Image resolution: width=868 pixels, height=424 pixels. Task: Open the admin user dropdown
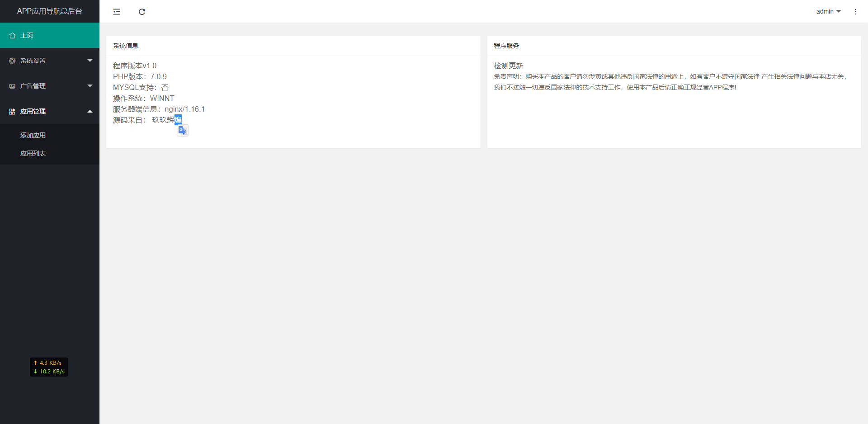click(x=829, y=11)
